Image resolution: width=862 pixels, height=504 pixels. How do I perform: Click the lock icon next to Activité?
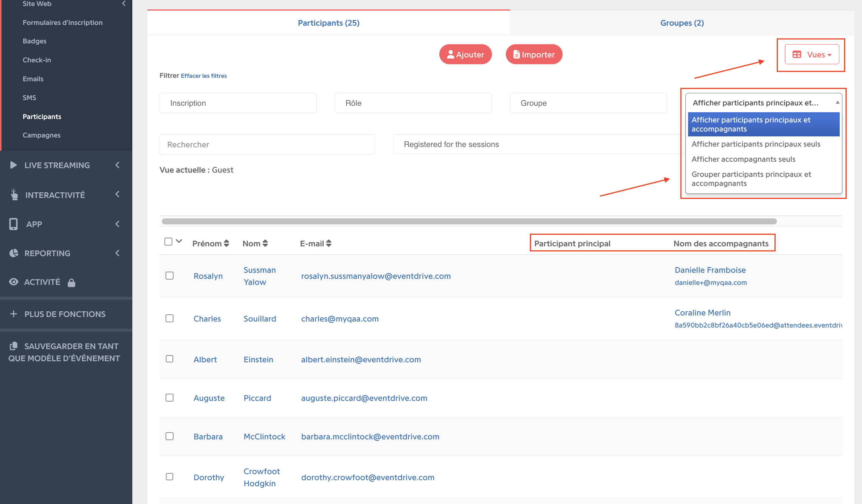71,283
